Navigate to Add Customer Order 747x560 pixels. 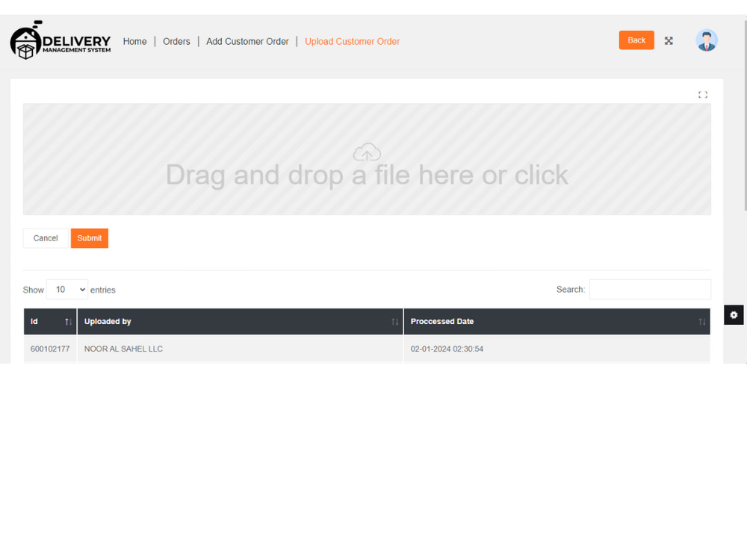click(247, 41)
